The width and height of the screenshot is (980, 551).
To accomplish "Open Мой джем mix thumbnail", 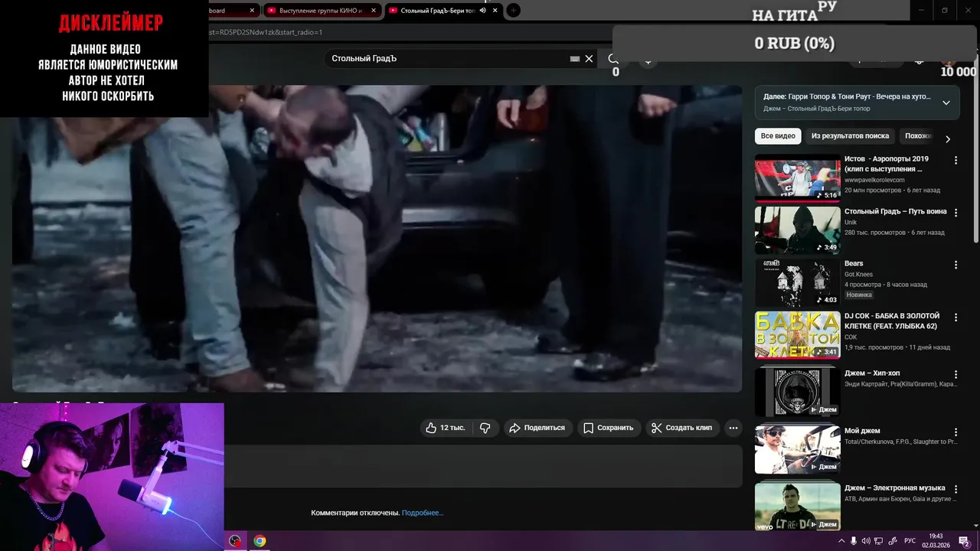I will 798,449.
